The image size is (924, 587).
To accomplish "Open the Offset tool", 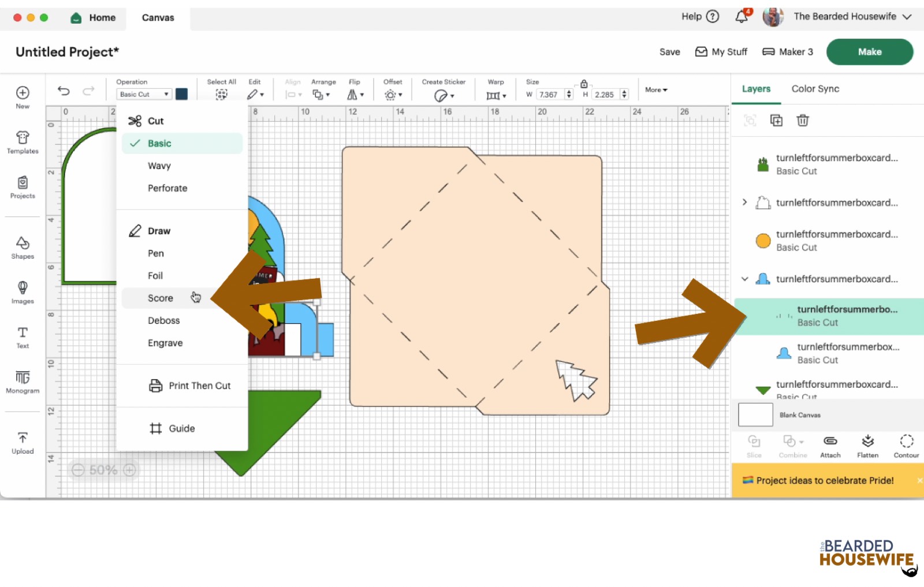I will pyautogui.click(x=393, y=95).
